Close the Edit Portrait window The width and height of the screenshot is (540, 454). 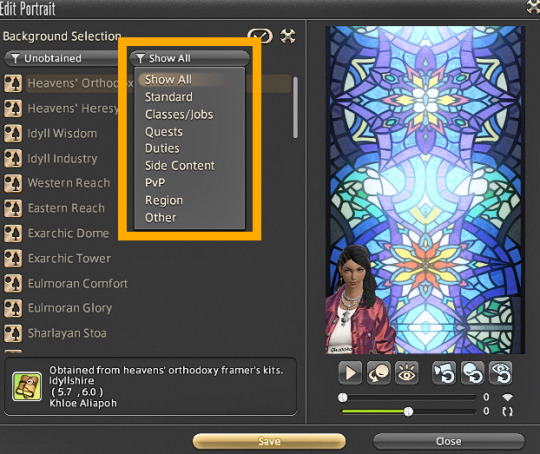pos(448,441)
